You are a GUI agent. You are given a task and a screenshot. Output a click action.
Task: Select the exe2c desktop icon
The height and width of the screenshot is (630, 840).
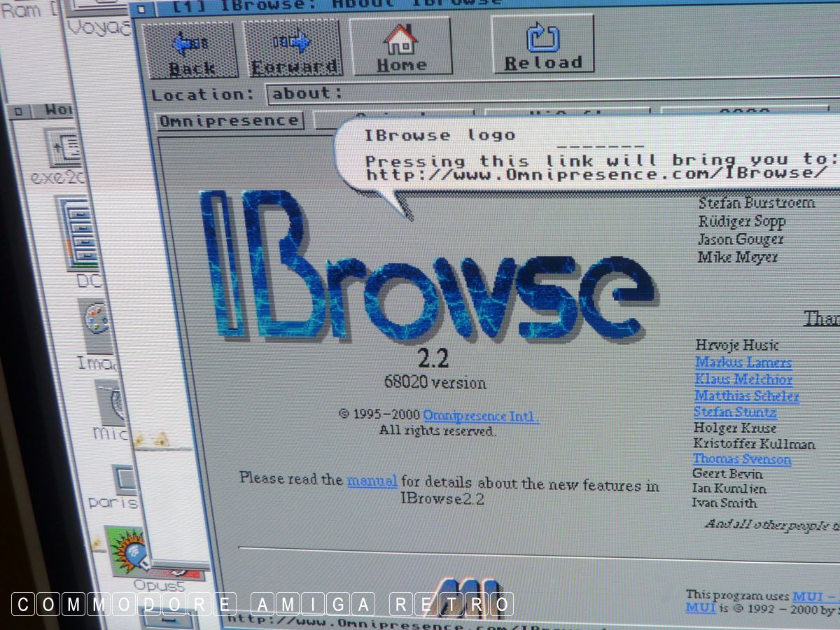pos(66,148)
